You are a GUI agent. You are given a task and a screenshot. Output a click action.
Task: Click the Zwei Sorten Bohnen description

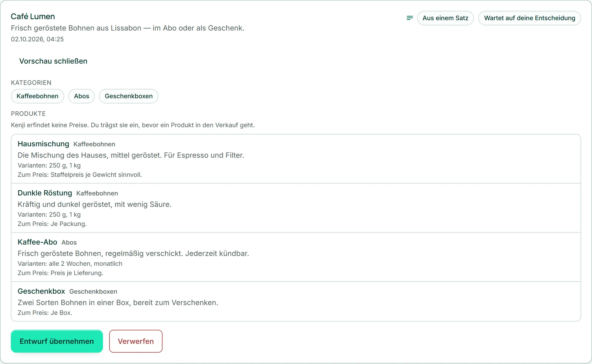tap(118, 303)
